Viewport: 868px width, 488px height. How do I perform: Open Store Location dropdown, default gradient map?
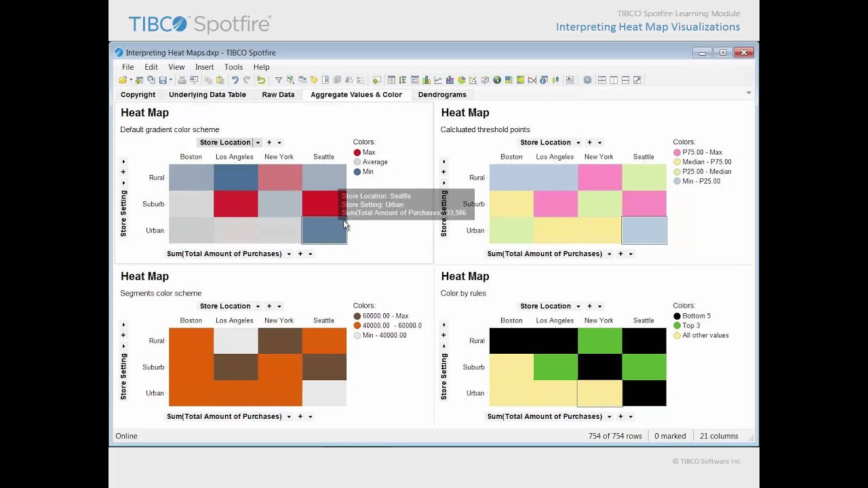pyautogui.click(x=258, y=143)
